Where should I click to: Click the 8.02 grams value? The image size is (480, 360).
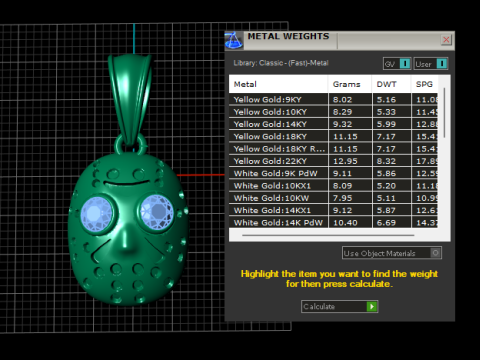342,100
